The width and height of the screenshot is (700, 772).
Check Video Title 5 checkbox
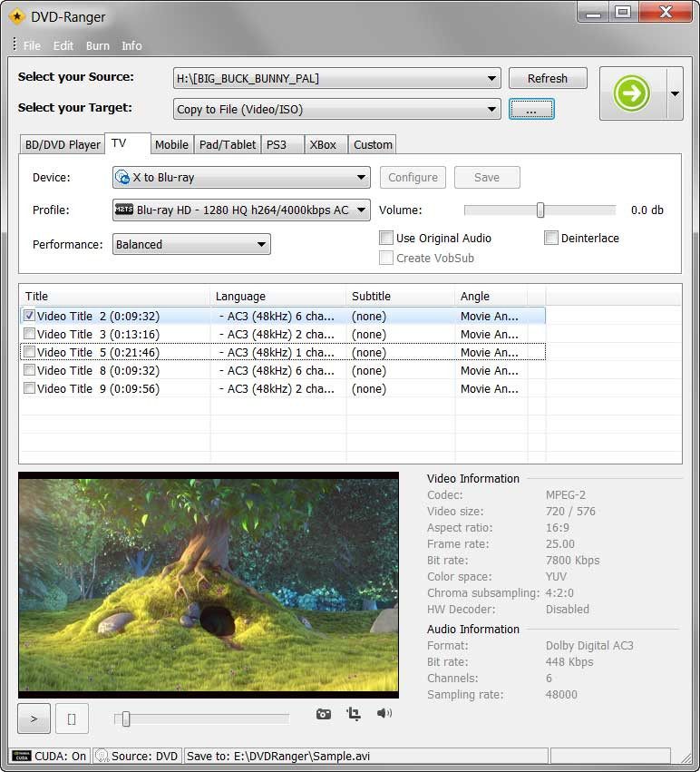tap(30, 352)
